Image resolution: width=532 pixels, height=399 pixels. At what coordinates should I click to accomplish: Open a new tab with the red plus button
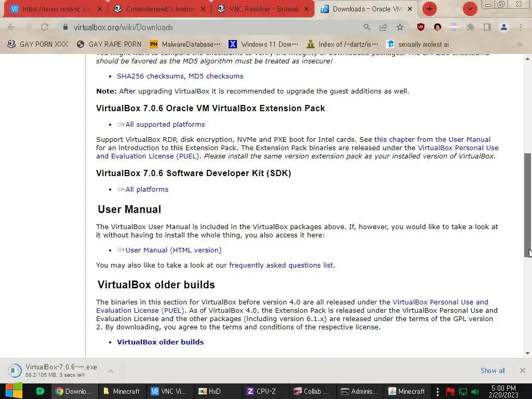[x=429, y=9]
